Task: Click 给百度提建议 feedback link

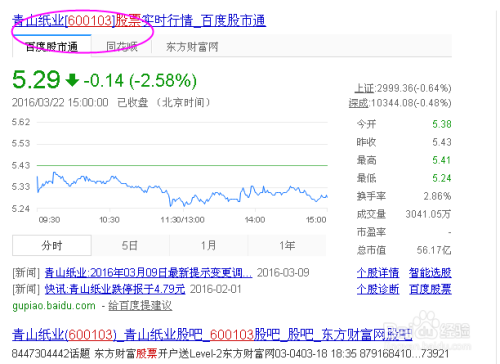Action: coord(140,305)
